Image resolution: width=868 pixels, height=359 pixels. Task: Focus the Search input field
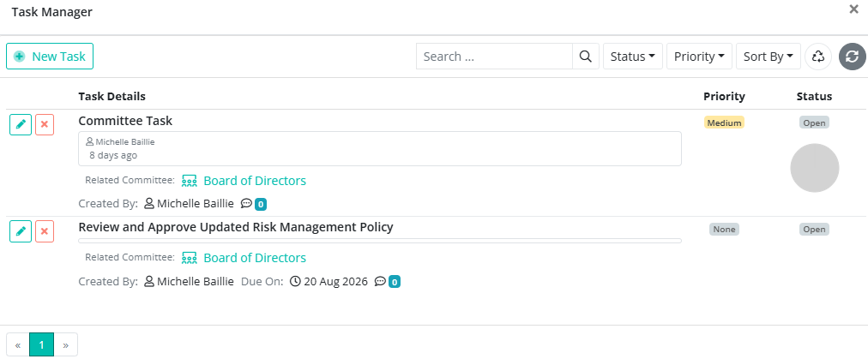[x=494, y=57]
